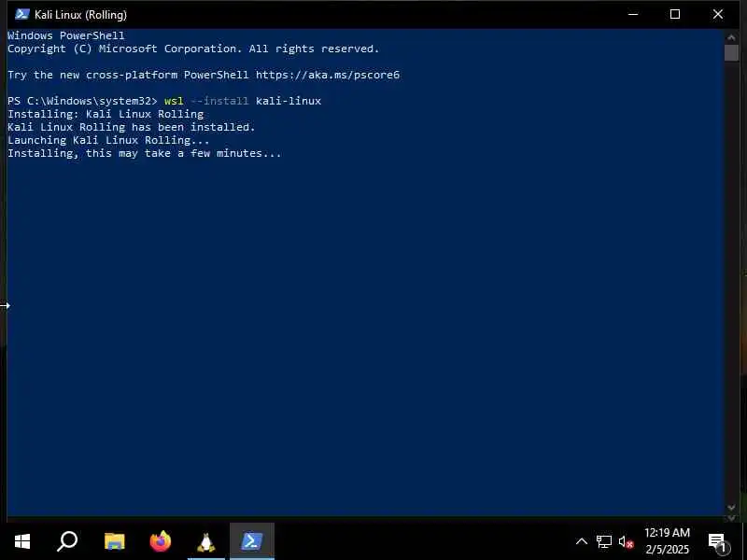Open Firefox from the taskbar
This screenshot has width=747, height=560.
click(x=160, y=541)
